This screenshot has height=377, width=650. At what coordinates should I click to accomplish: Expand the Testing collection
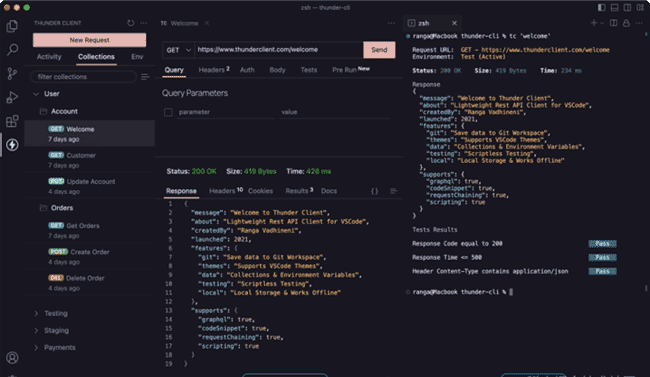pyautogui.click(x=36, y=313)
